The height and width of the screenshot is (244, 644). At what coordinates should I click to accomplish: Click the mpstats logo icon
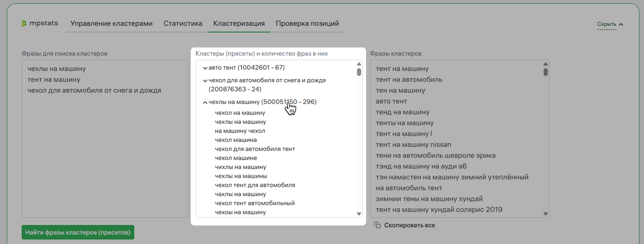click(24, 23)
